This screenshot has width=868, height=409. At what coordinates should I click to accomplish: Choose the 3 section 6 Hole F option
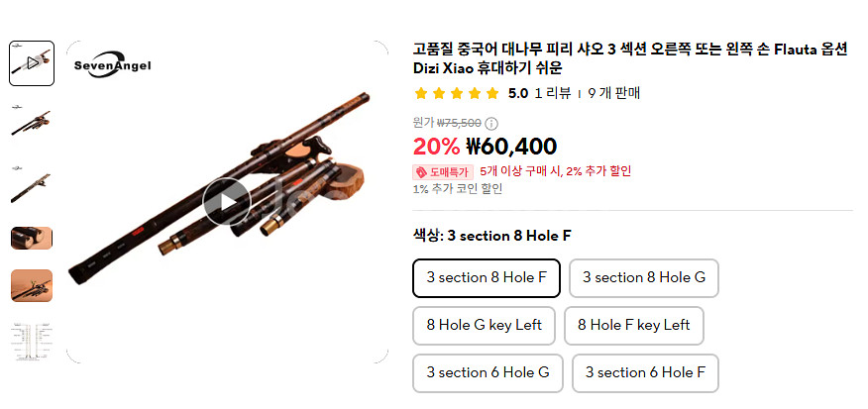pyautogui.click(x=645, y=372)
